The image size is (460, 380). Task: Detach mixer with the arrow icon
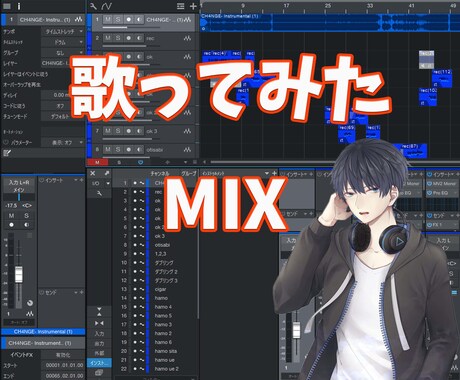pos(107,173)
